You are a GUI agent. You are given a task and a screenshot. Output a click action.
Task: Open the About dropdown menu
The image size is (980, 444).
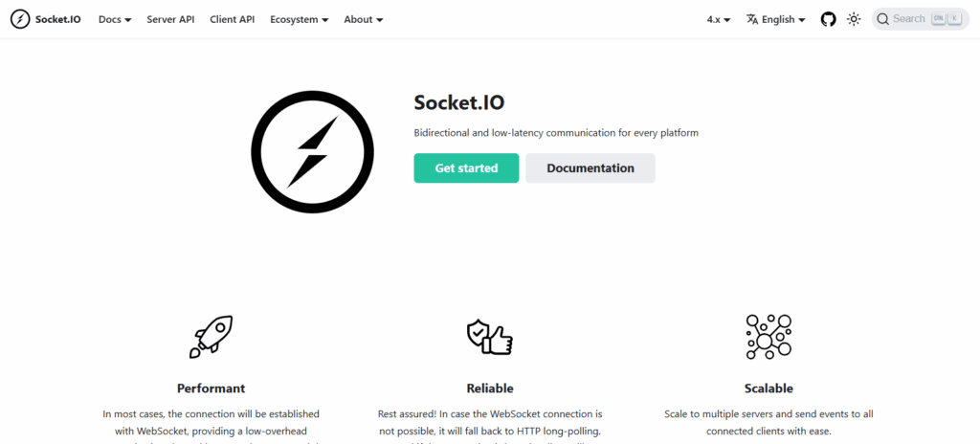tap(363, 19)
